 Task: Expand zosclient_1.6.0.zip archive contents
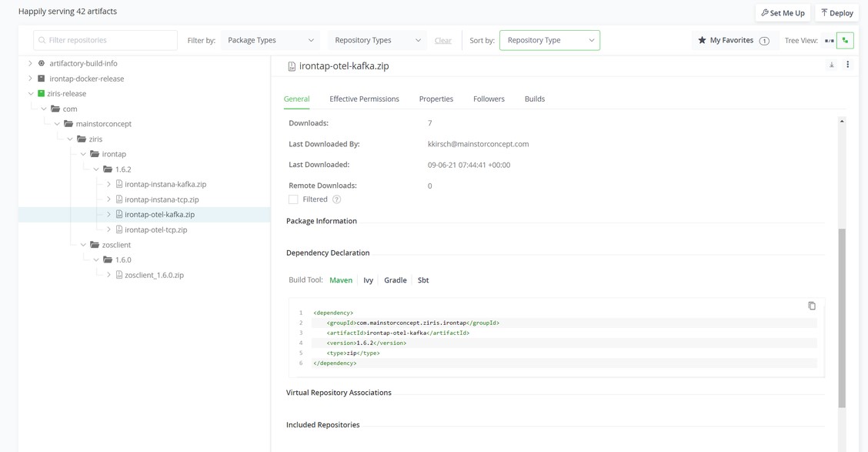[109, 275]
